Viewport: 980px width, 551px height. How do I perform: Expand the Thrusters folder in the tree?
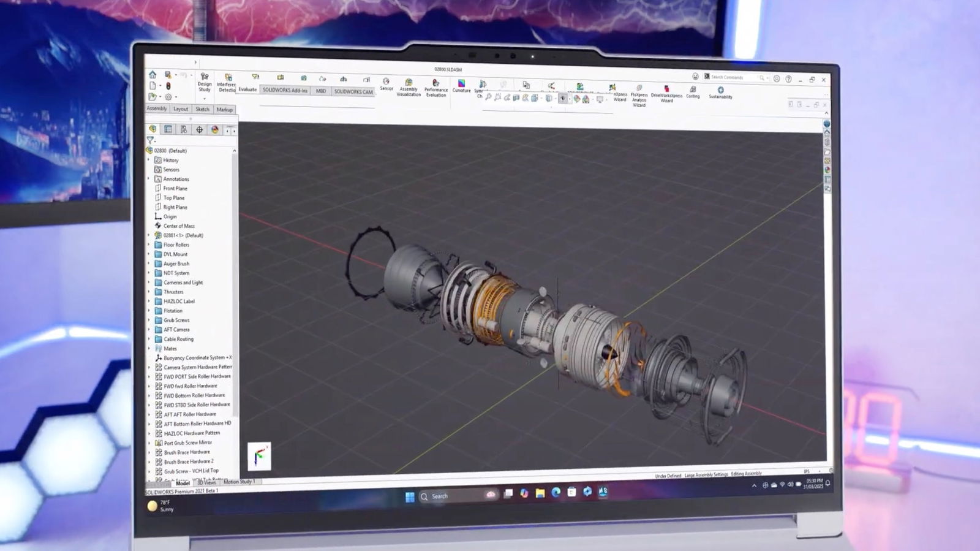[149, 292]
